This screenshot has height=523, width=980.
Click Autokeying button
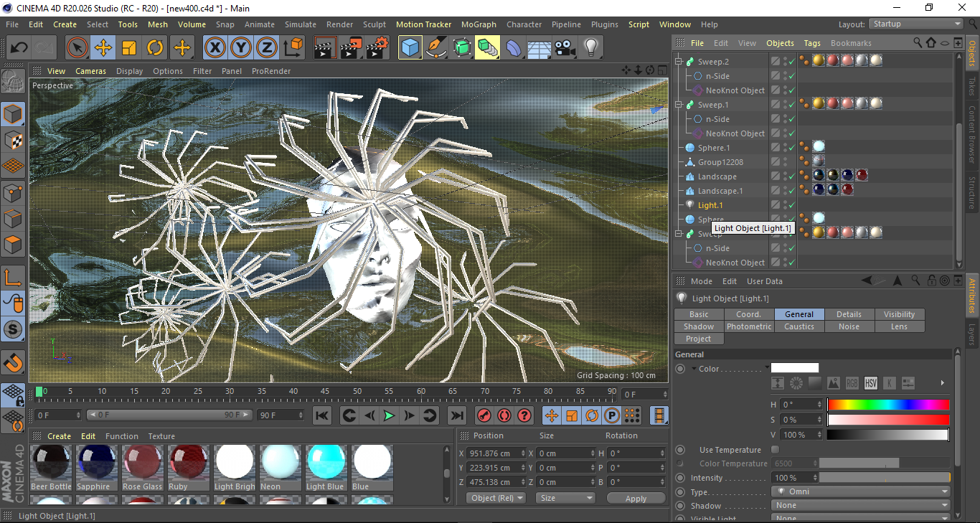click(504, 415)
